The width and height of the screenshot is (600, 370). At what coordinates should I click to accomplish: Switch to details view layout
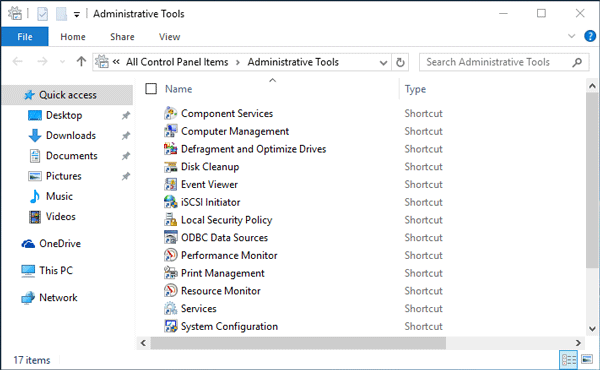[569, 360]
